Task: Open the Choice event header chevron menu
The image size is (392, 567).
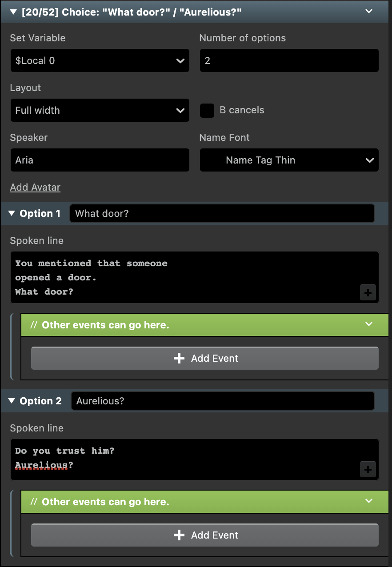Action: 369,11
